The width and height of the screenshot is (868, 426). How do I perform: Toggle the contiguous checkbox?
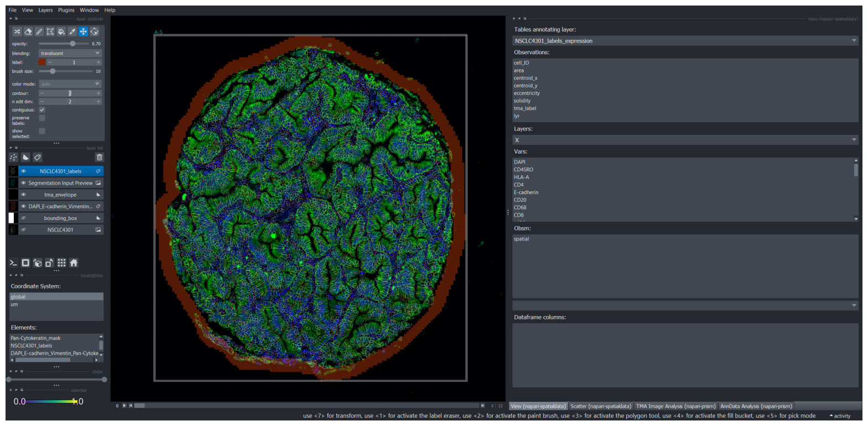click(x=42, y=109)
